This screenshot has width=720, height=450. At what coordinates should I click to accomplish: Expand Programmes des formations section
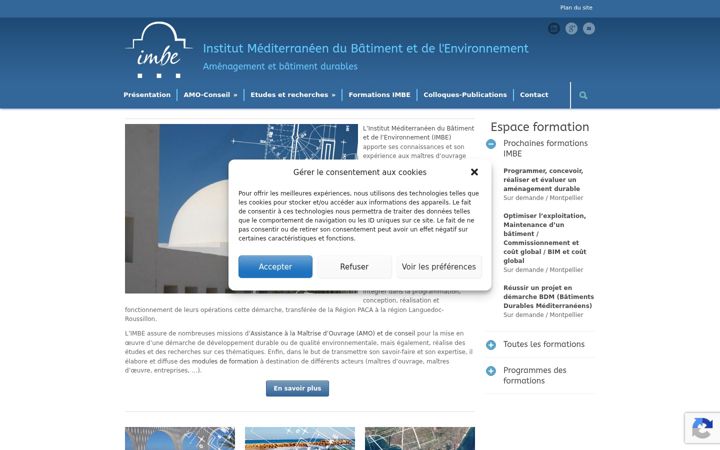pyautogui.click(x=491, y=371)
